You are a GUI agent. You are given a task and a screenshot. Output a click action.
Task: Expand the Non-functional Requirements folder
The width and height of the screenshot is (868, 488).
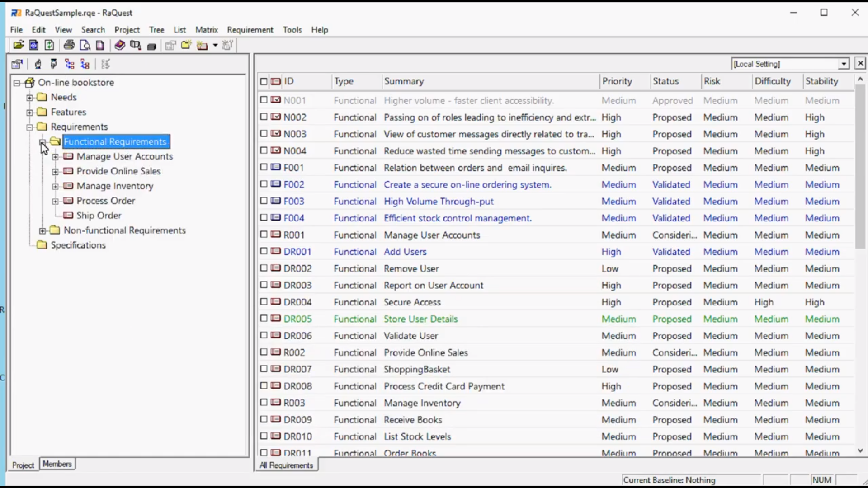[x=42, y=230]
